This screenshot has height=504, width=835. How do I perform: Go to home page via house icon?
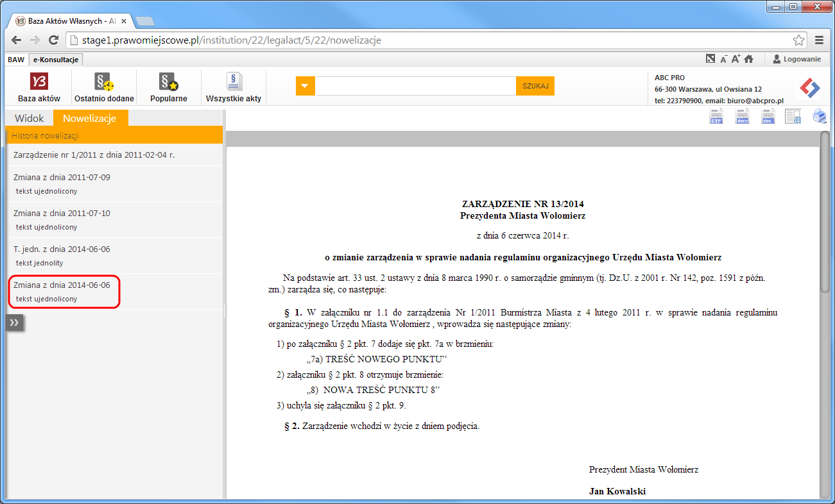pyautogui.click(x=748, y=58)
